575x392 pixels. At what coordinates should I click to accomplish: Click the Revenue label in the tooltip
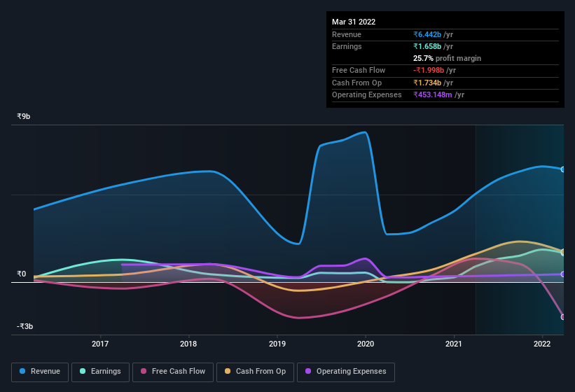pyautogui.click(x=347, y=34)
